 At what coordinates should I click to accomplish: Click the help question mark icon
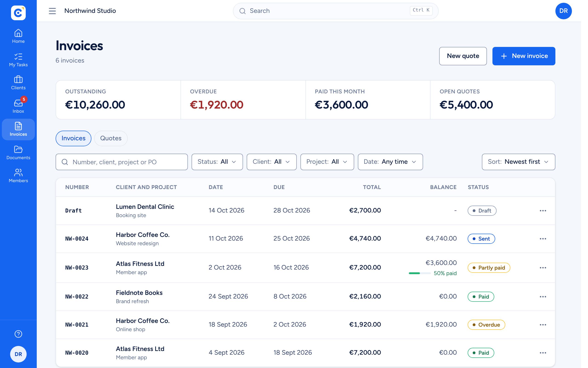[x=18, y=334]
